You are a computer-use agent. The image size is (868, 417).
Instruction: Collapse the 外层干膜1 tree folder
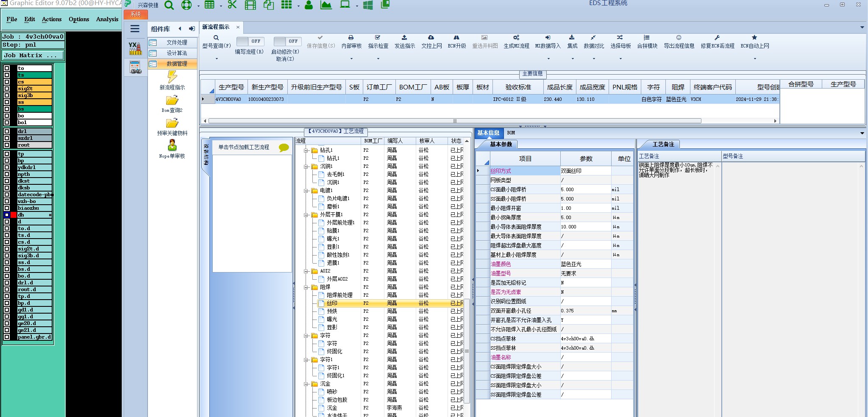point(306,215)
